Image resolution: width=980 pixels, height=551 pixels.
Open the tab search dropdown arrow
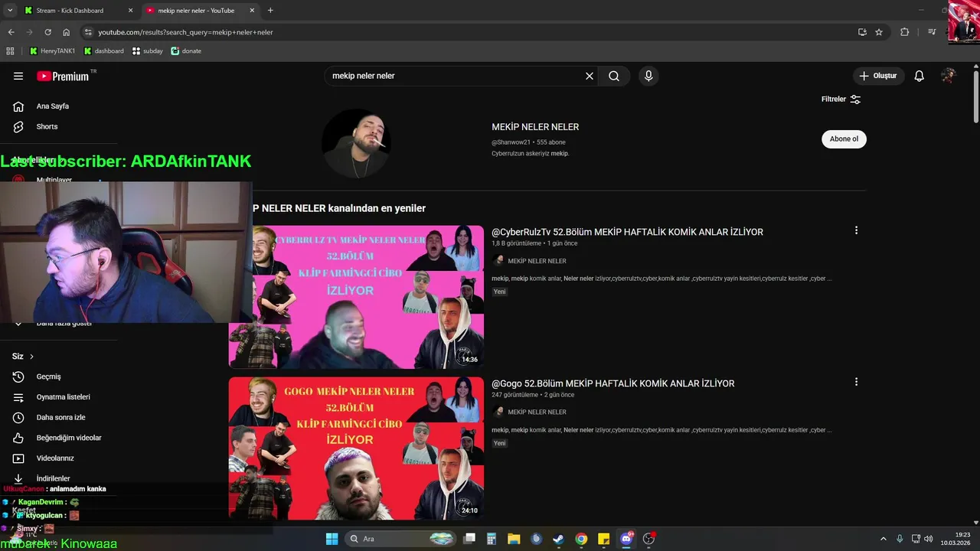click(x=9, y=11)
